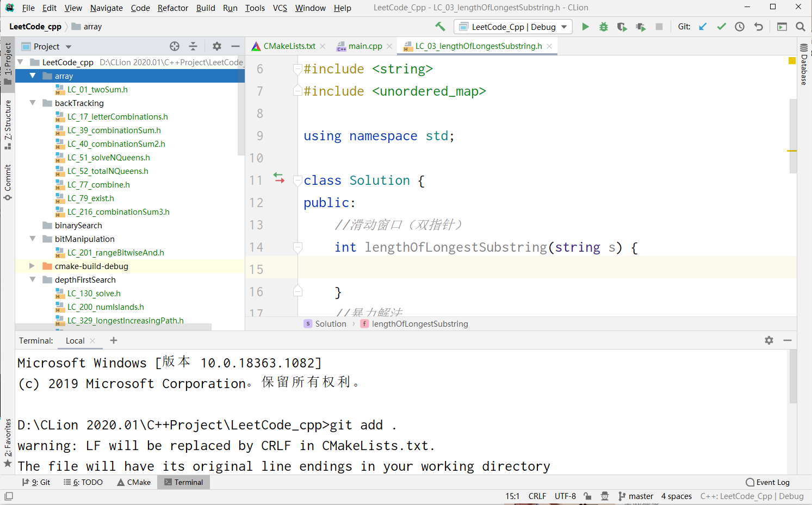
Task: Collapse the array folder
Action: click(x=33, y=76)
